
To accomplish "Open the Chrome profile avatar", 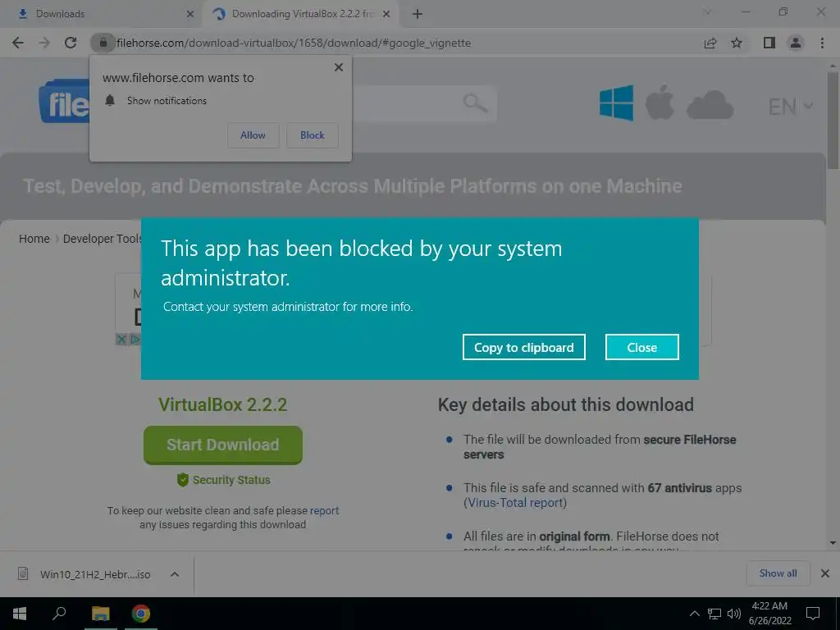I will coord(796,43).
